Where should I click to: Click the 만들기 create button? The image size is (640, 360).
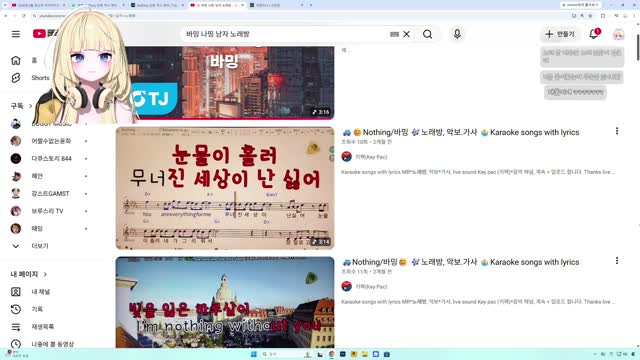click(560, 34)
